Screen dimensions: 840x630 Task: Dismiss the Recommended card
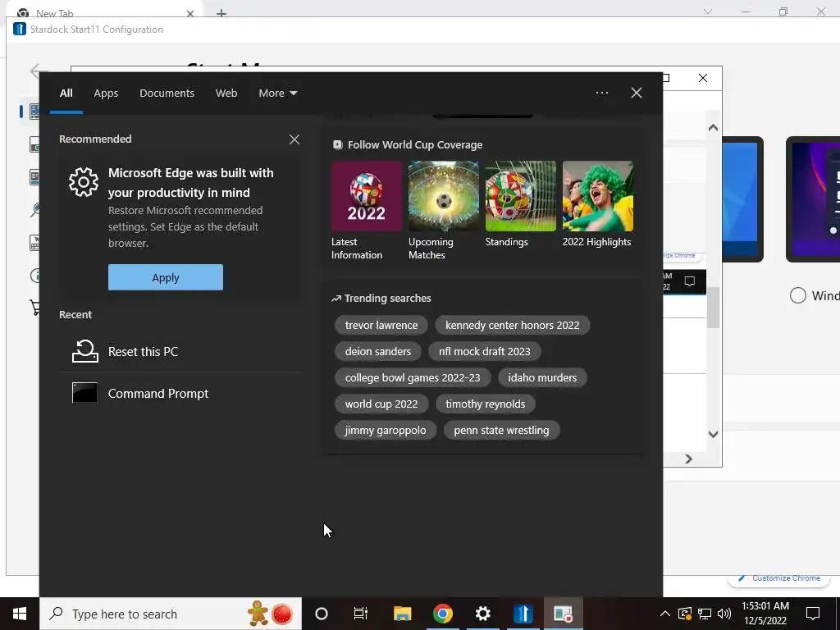point(294,139)
